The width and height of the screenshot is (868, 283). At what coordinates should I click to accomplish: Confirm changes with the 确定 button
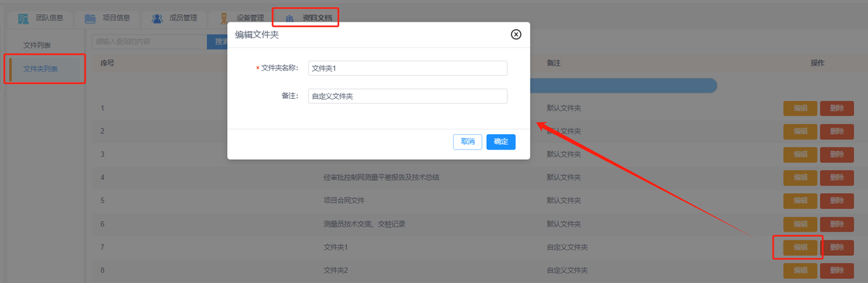[500, 141]
